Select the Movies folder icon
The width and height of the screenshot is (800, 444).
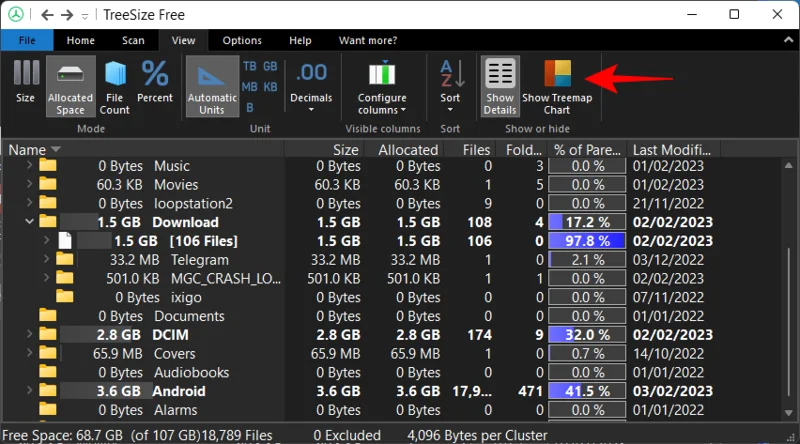[48, 184]
